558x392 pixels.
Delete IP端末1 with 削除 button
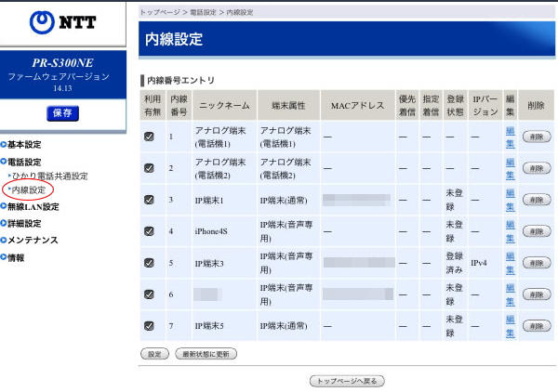pos(537,200)
